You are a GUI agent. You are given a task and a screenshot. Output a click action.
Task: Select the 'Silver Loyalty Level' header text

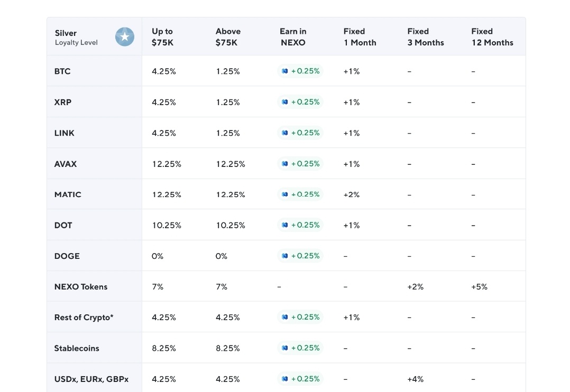(76, 38)
